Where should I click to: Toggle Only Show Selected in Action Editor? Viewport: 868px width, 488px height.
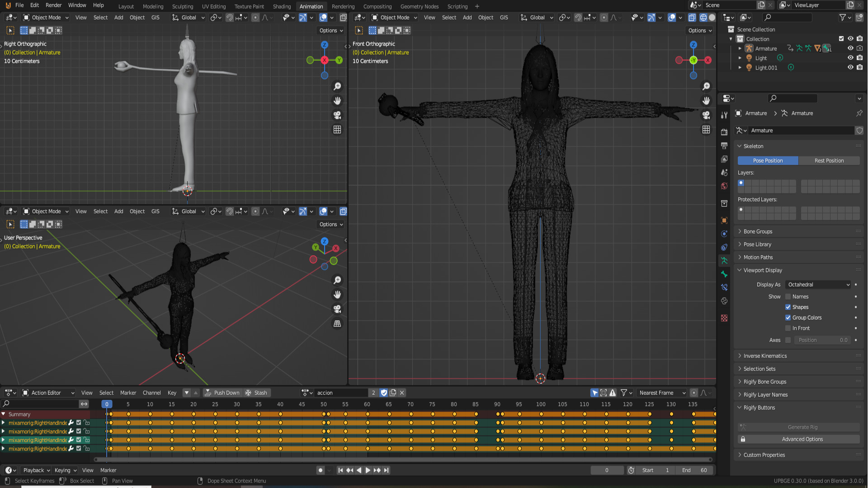coord(594,393)
